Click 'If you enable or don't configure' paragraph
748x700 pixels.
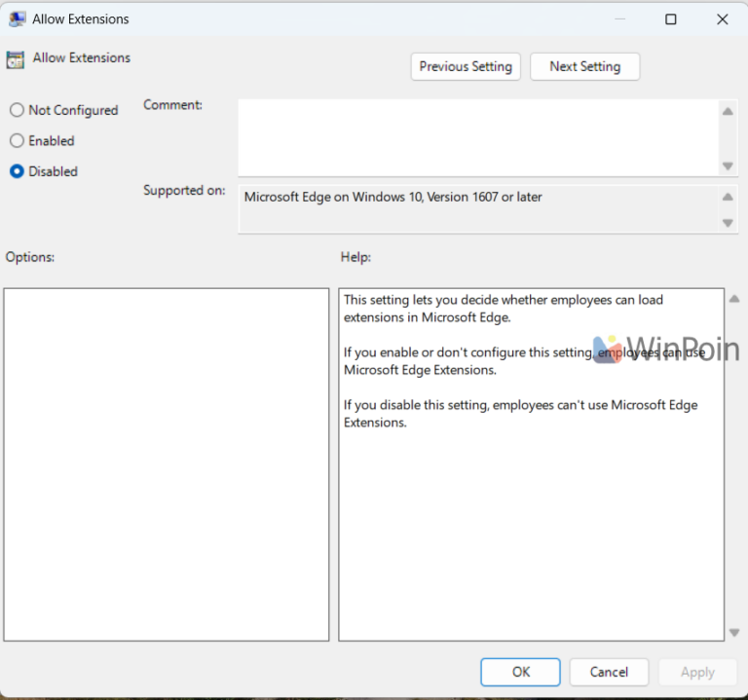coord(524,361)
